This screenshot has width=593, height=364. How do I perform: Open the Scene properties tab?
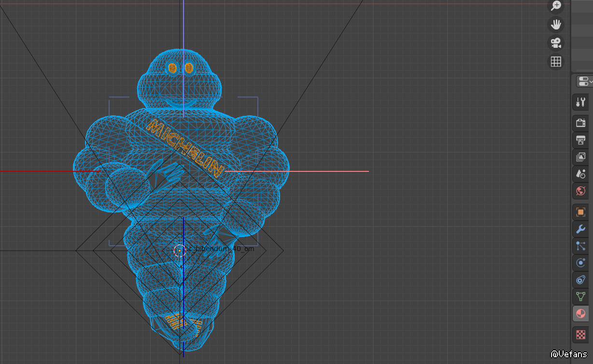(581, 174)
